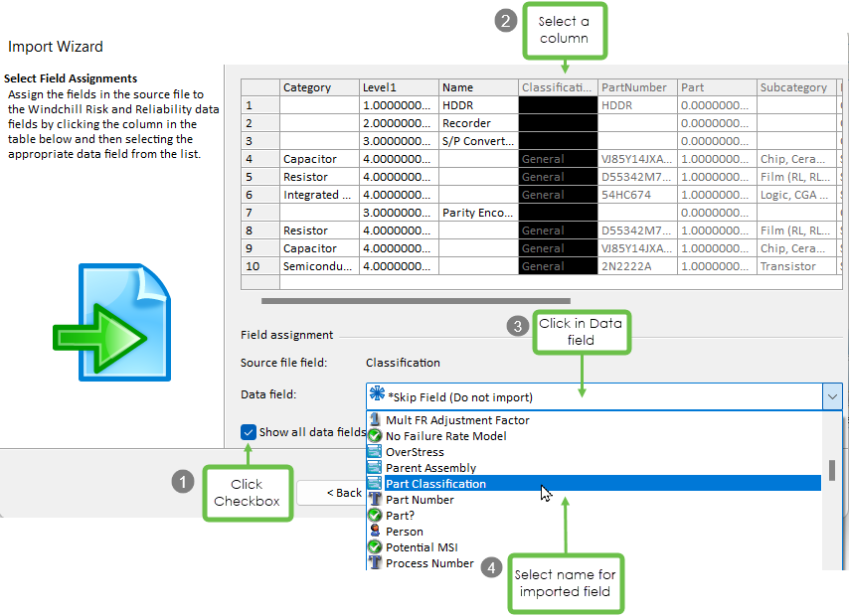Click row header number 7

point(260,213)
